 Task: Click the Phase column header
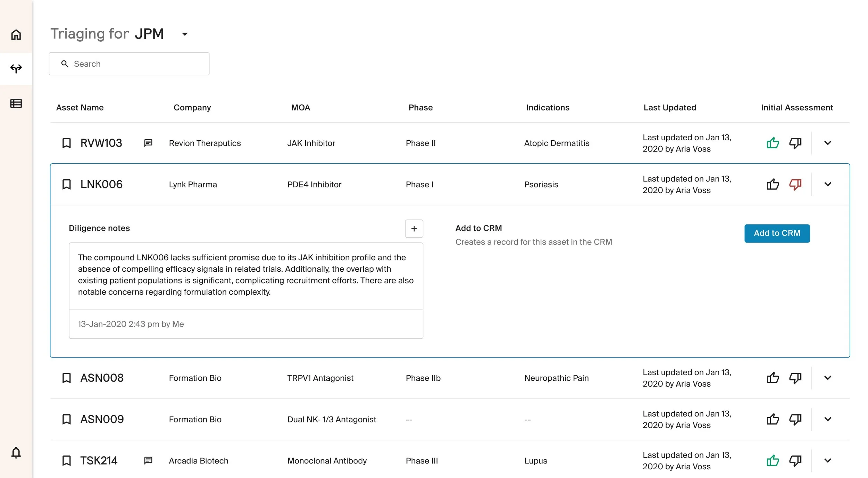click(x=420, y=108)
